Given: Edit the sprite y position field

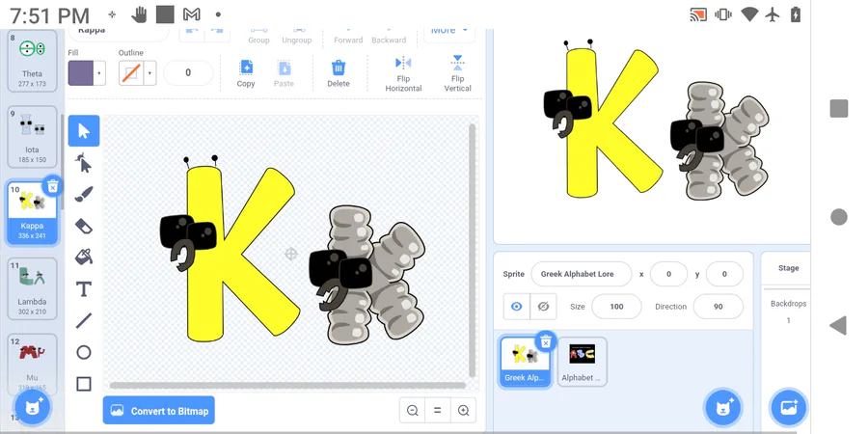Looking at the screenshot, I should (724, 274).
